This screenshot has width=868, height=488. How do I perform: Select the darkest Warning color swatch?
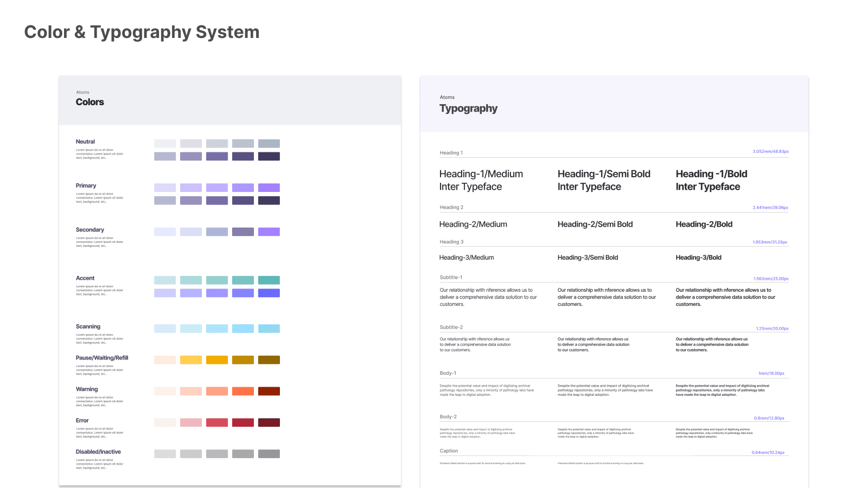[269, 391]
